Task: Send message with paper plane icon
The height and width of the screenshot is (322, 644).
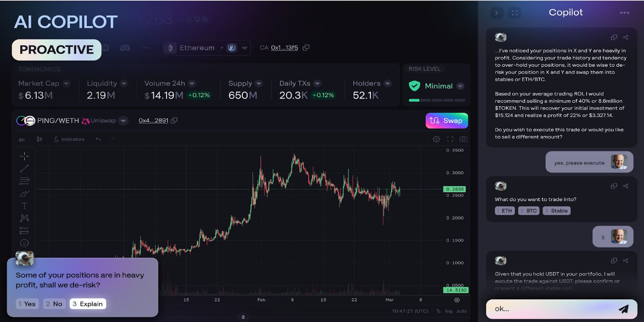Action: (x=624, y=309)
